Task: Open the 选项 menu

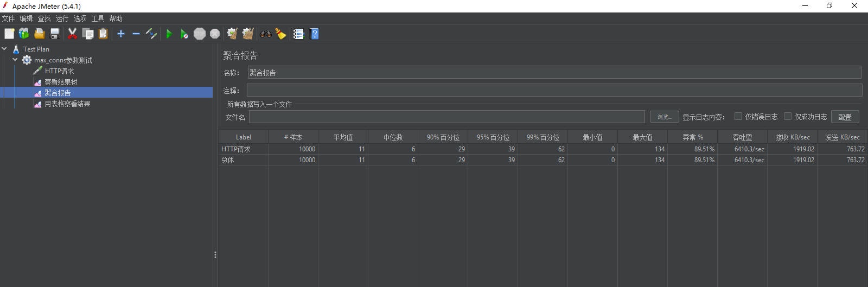Action: [80, 18]
